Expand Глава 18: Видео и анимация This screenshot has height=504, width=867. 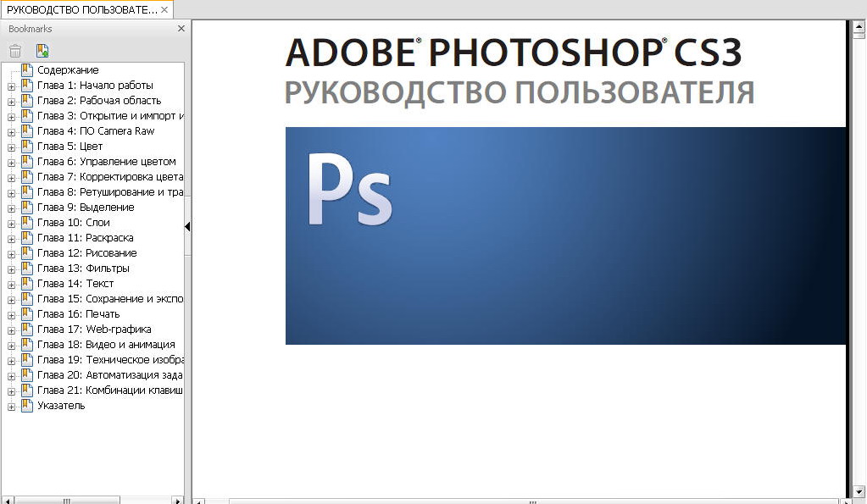point(11,346)
